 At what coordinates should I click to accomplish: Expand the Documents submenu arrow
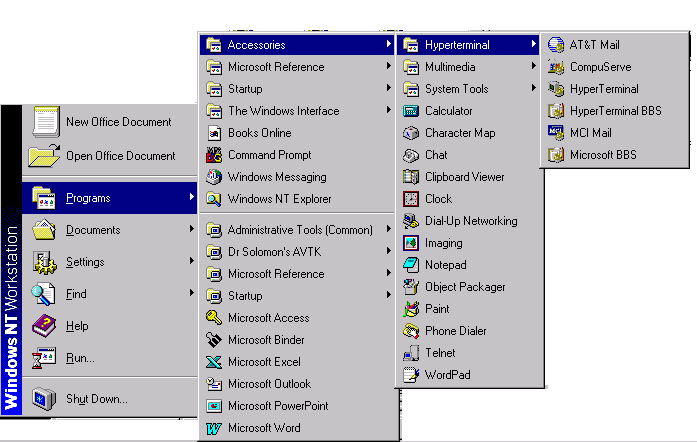pos(192,229)
